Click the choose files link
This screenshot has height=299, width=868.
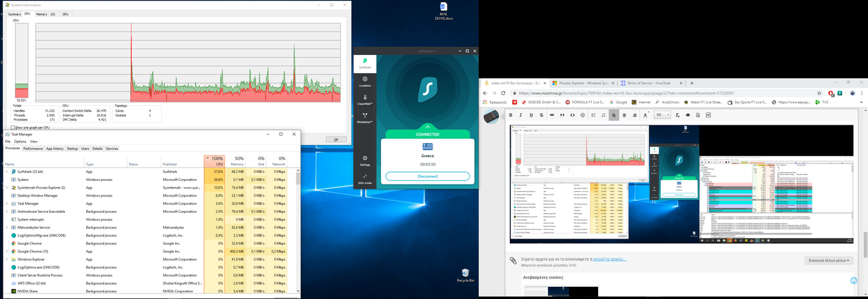(x=611, y=259)
